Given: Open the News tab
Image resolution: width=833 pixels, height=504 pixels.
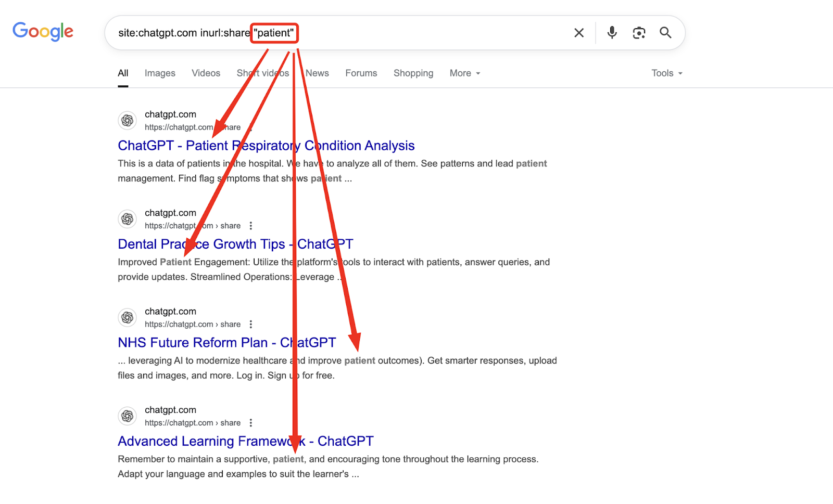Looking at the screenshot, I should 317,73.
